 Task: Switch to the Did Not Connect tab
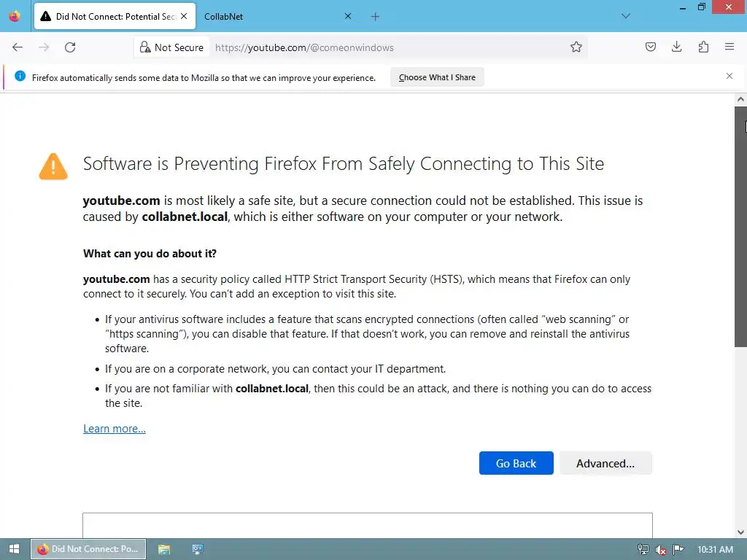pyautogui.click(x=115, y=16)
